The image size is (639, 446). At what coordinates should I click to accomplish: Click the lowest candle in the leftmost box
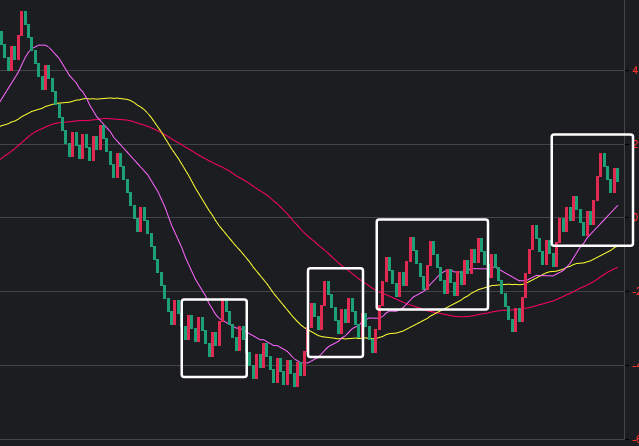[210, 344]
